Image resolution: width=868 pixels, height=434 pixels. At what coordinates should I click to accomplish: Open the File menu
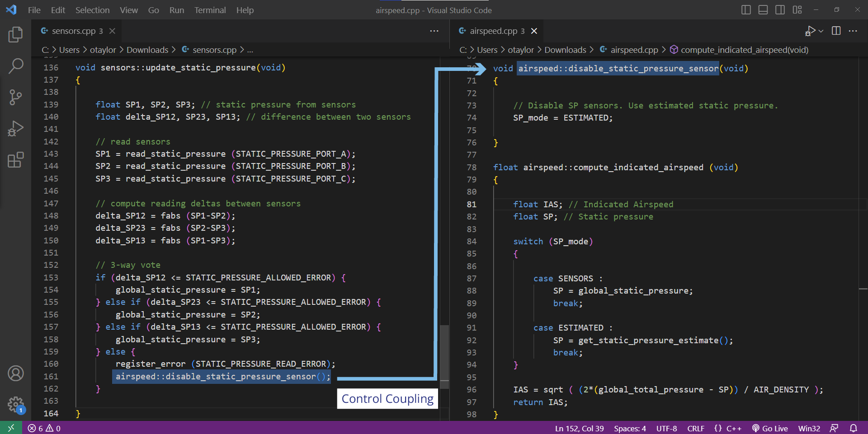[x=34, y=10]
